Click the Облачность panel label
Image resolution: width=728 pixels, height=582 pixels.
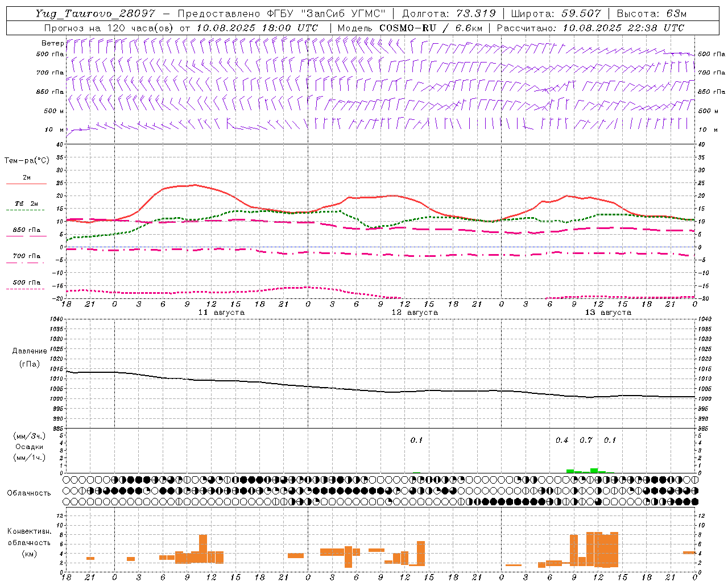click(x=29, y=493)
